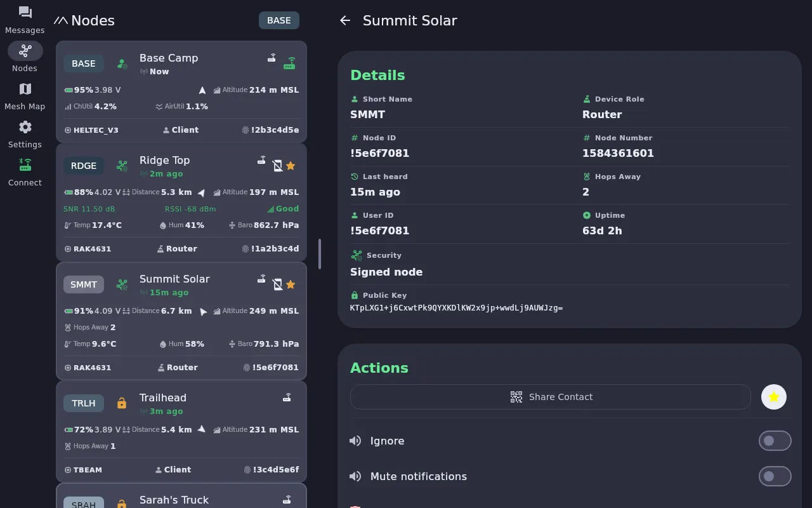Click the crossed-out phone icon on Ridge Top

(277, 166)
